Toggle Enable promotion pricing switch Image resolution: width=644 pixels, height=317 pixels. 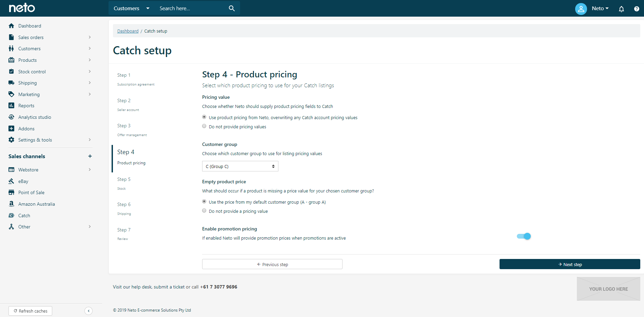[524, 236]
